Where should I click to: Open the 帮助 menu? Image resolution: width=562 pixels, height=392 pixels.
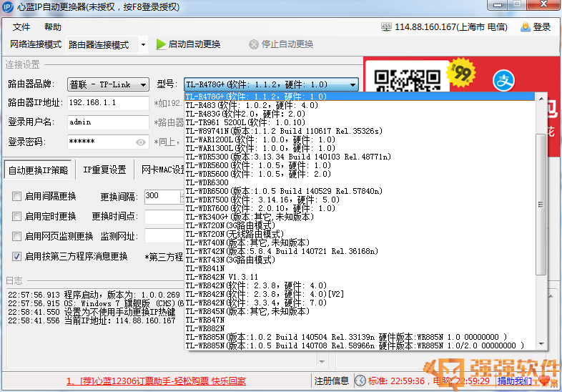[53, 27]
